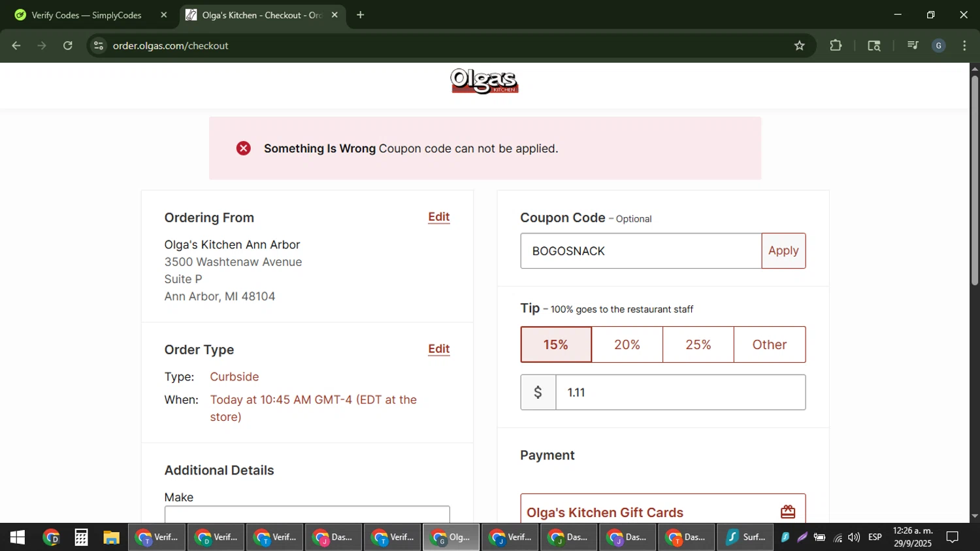Screen dimensions: 980x551
Task: Click the Coupon code can not be applied message
Action: (x=468, y=148)
